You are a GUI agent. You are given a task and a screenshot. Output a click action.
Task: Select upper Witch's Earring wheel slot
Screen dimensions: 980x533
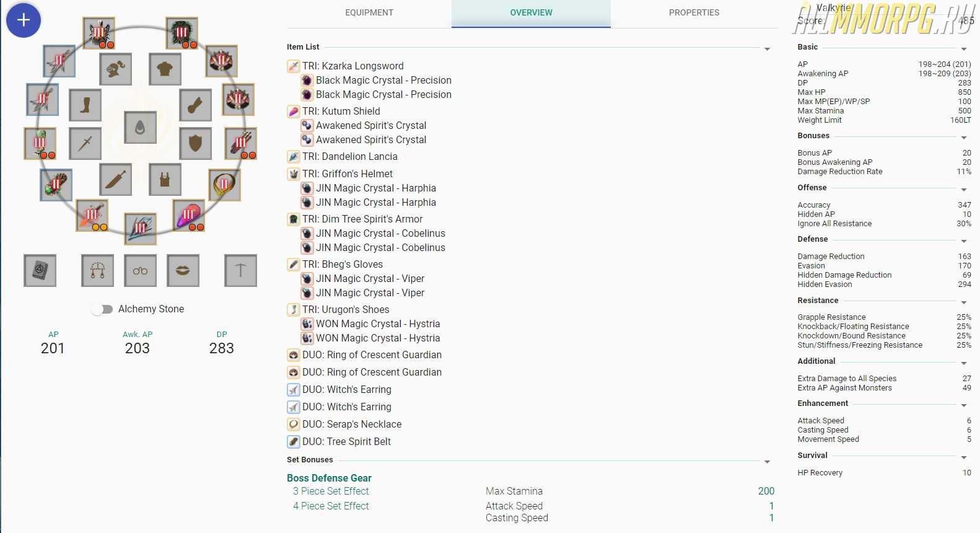click(59, 61)
